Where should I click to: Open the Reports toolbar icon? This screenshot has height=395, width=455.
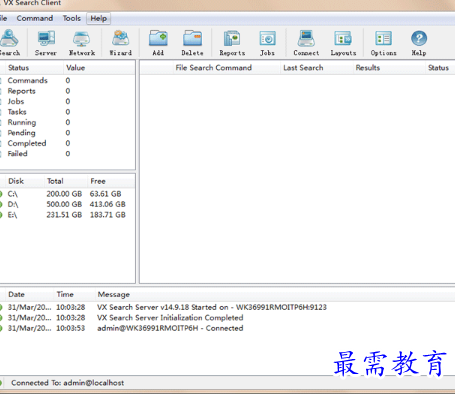[x=232, y=43]
